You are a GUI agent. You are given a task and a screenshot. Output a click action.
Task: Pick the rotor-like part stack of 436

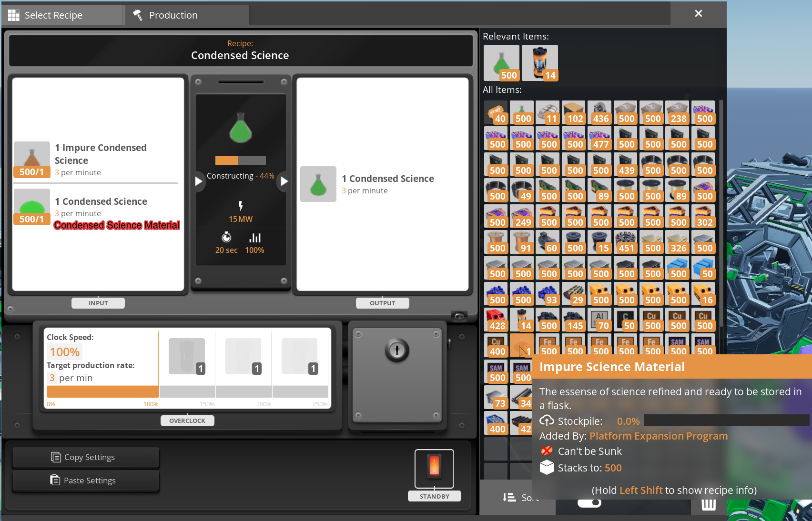(x=599, y=112)
